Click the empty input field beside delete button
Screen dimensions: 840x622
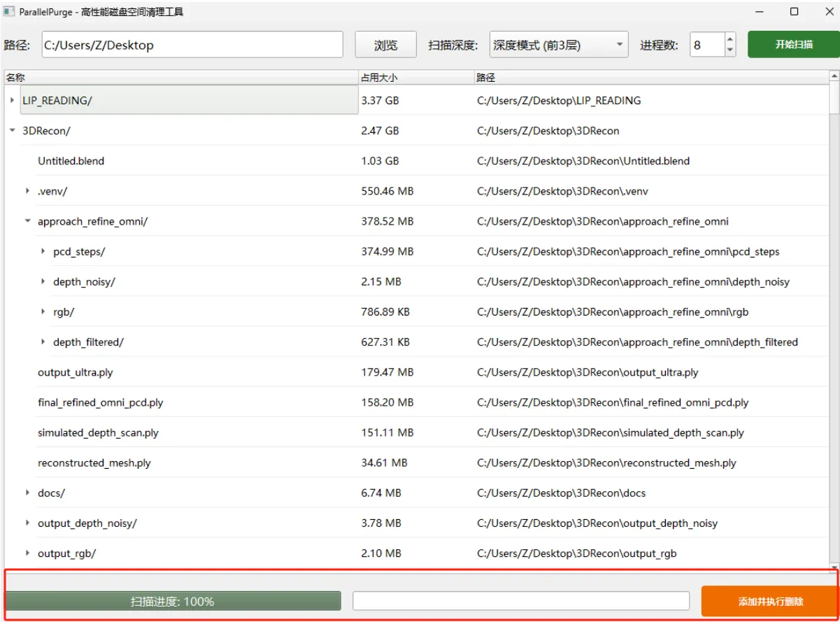click(521, 601)
